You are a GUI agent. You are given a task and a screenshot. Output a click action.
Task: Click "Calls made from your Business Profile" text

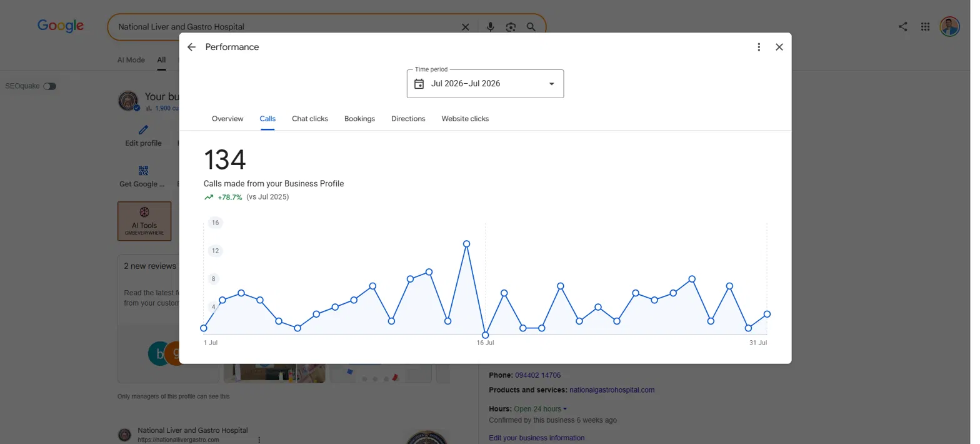[274, 184]
